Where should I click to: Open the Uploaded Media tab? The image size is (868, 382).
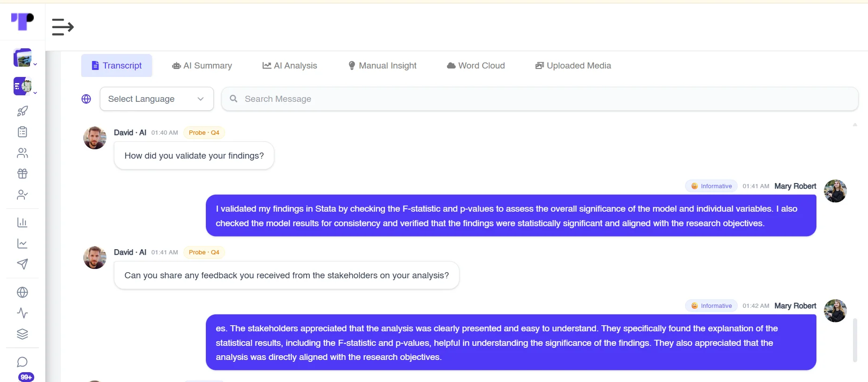573,66
